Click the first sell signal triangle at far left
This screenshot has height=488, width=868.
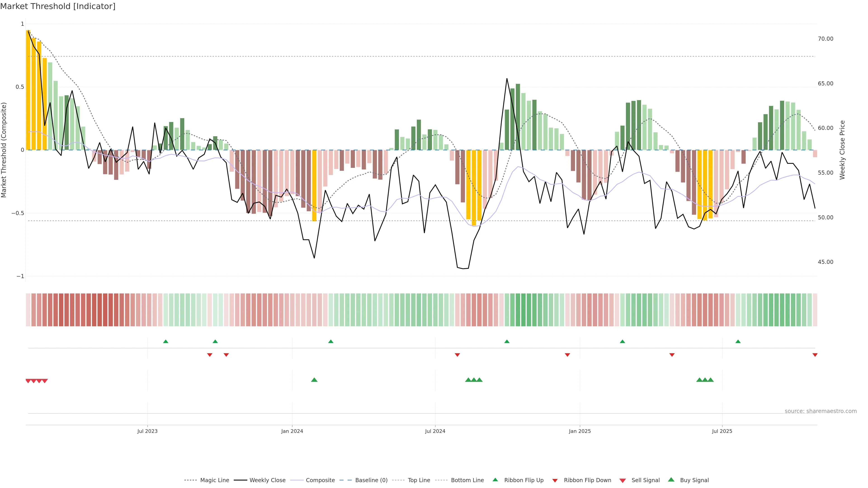[28, 381]
